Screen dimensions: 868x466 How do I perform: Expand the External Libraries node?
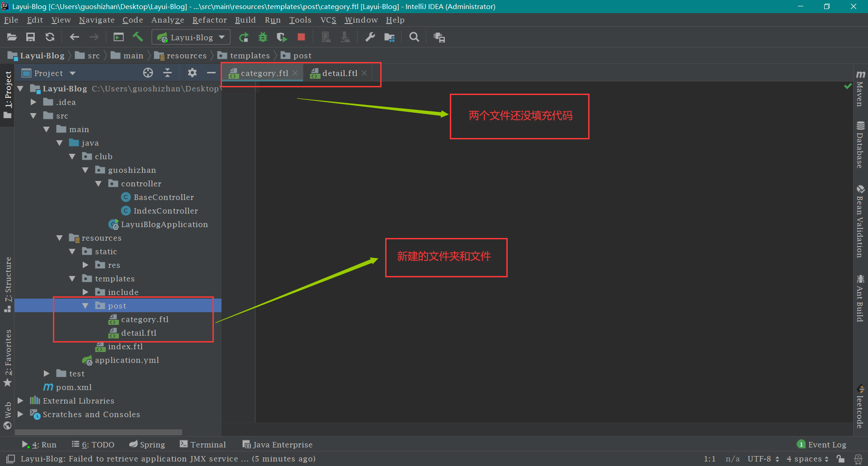[20, 401]
